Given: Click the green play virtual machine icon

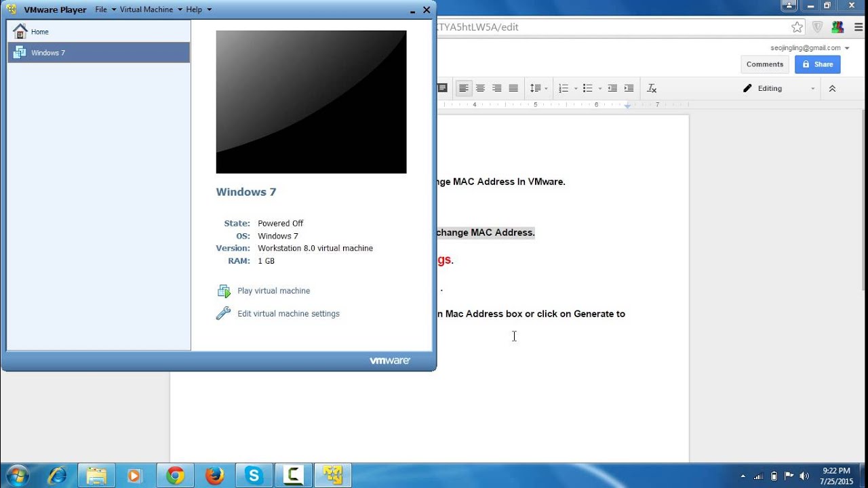Looking at the screenshot, I should 224,291.
